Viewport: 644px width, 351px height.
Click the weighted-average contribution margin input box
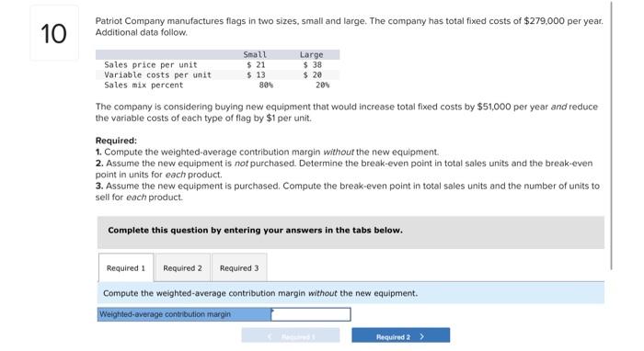click(x=311, y=314)
